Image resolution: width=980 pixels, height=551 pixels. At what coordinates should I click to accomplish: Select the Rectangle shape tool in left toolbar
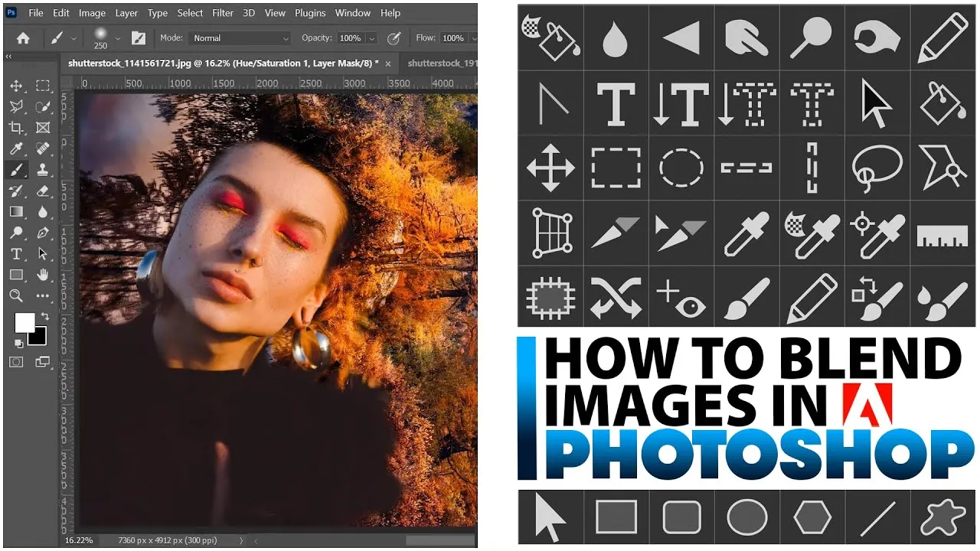[x=16, y=274]
